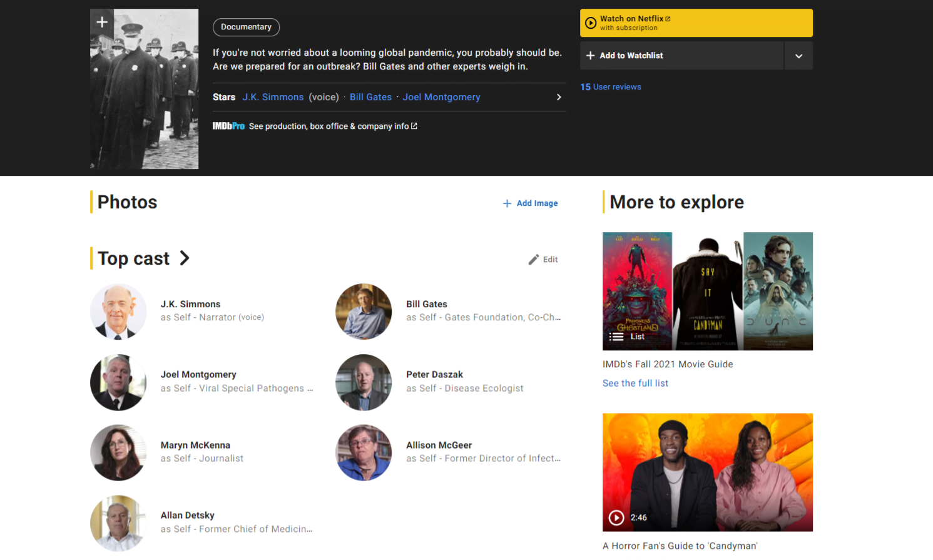Add poster to watchlist via plus ribbon
This screenshot has width=933, height=560.
click(x=102, y=23)
